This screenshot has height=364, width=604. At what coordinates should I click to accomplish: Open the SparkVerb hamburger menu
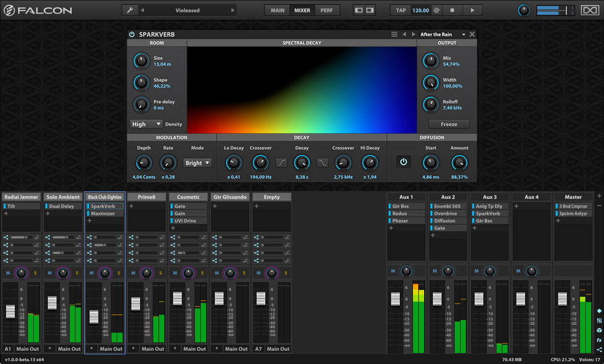pyautogui.click(x=394, y=34)
